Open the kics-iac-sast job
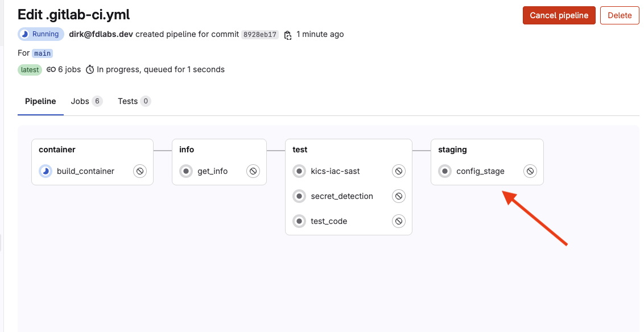The image size is (644, 332). [x=335, y=171]
